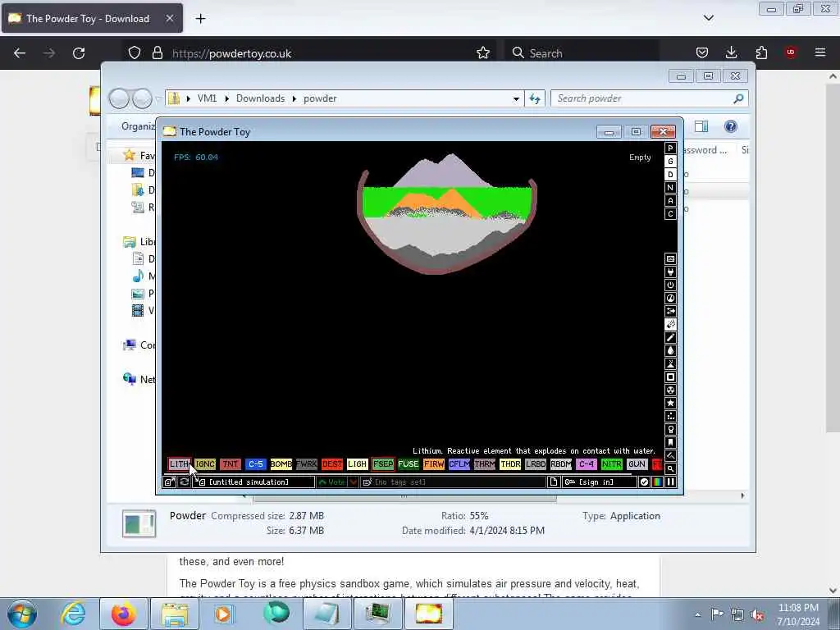Image resolution: width=840 pixels, height=630 pixels.
Task: Toggle the N Newtonian gravity option
Action: (670, 188)
